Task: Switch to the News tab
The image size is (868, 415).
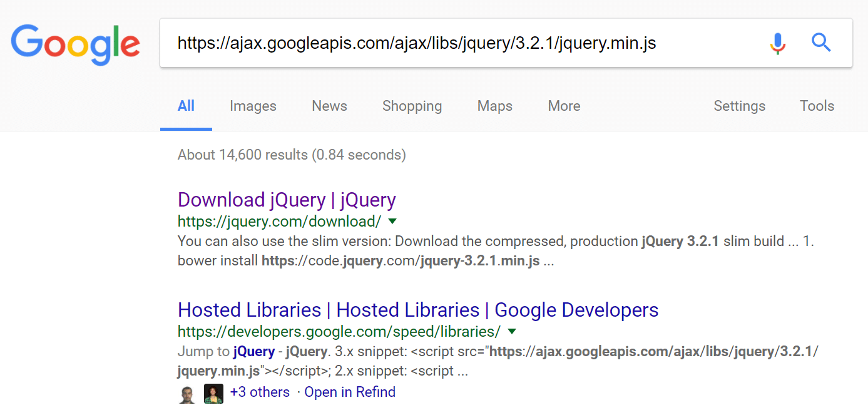Action: coord(329,106)
